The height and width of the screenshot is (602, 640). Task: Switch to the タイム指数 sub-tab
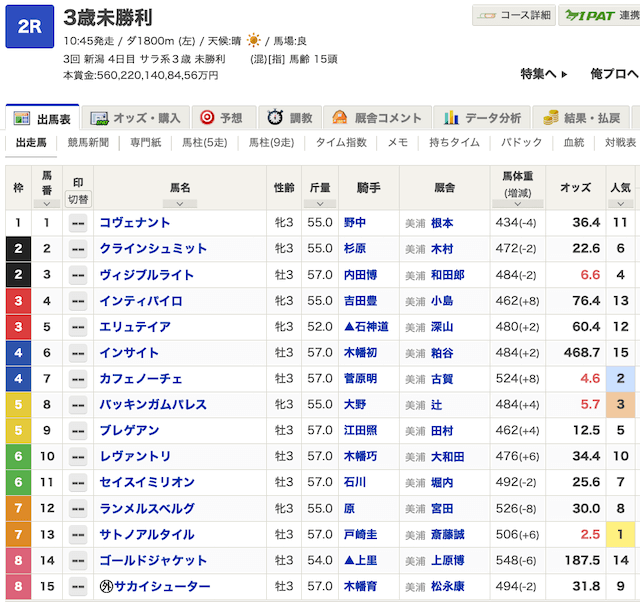[x=340, y=143]
